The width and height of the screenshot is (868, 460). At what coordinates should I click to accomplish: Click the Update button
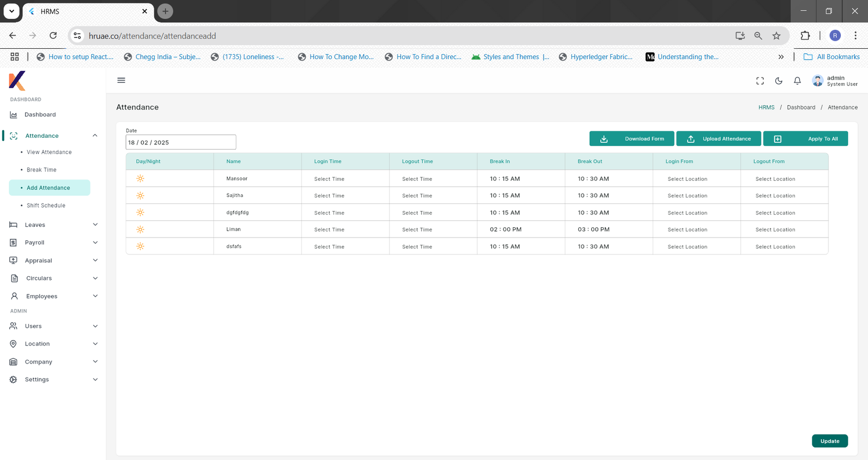click(829, 441)
